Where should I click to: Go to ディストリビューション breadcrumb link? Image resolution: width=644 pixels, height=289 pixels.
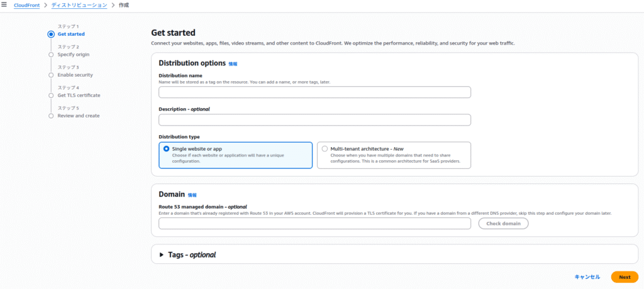pos(79,5)
